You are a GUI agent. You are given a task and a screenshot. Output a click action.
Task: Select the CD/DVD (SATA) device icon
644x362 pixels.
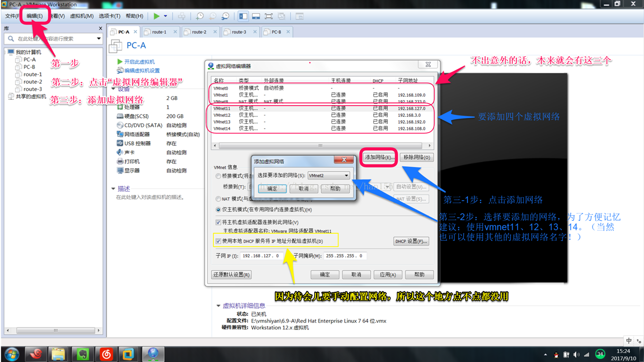pyautogui.click(x=120, y=125)
